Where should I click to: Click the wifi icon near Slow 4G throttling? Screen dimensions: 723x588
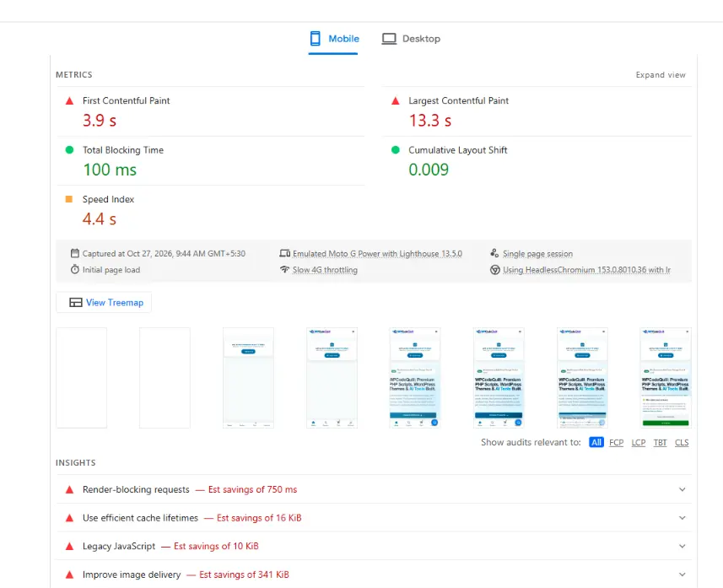pyautogui.click(x=284, y=269)
